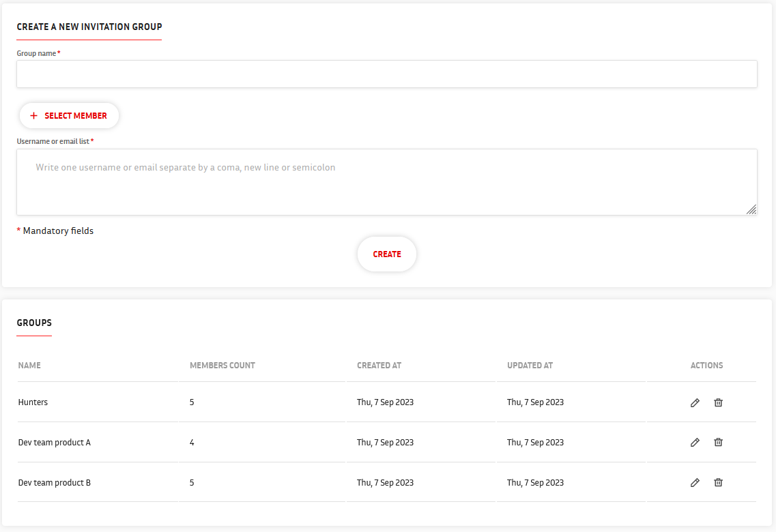Edit the Hunters group

[695, 402]
